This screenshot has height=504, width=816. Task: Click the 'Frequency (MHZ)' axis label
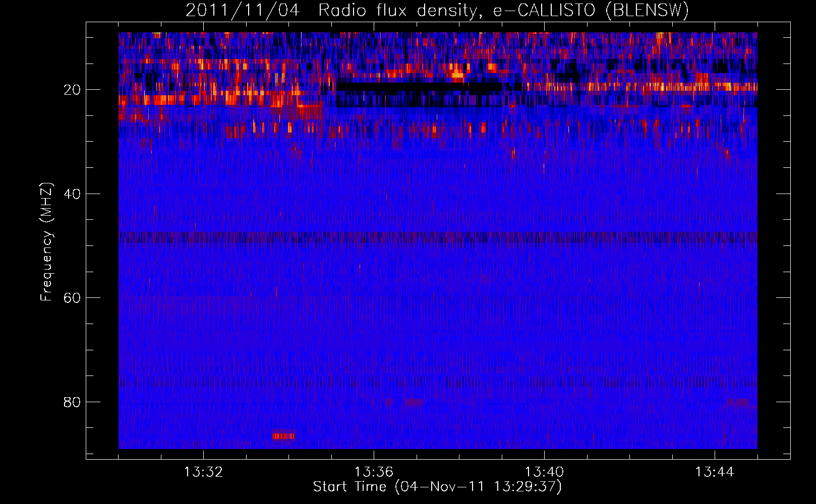[46, 242]
